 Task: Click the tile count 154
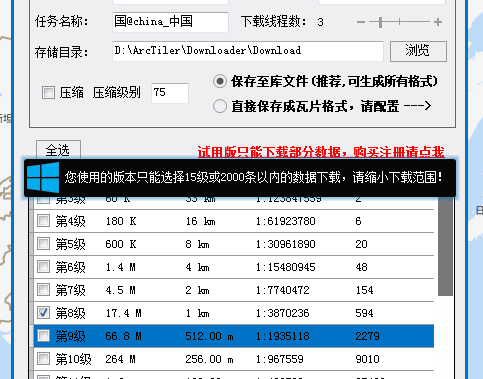click(364, 290)
